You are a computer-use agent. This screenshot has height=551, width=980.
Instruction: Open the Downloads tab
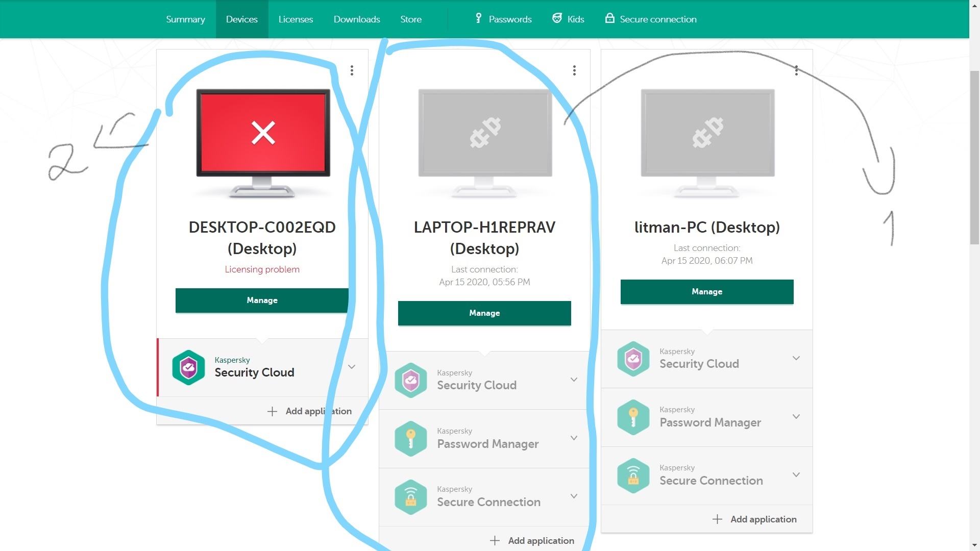pos(357,19)
